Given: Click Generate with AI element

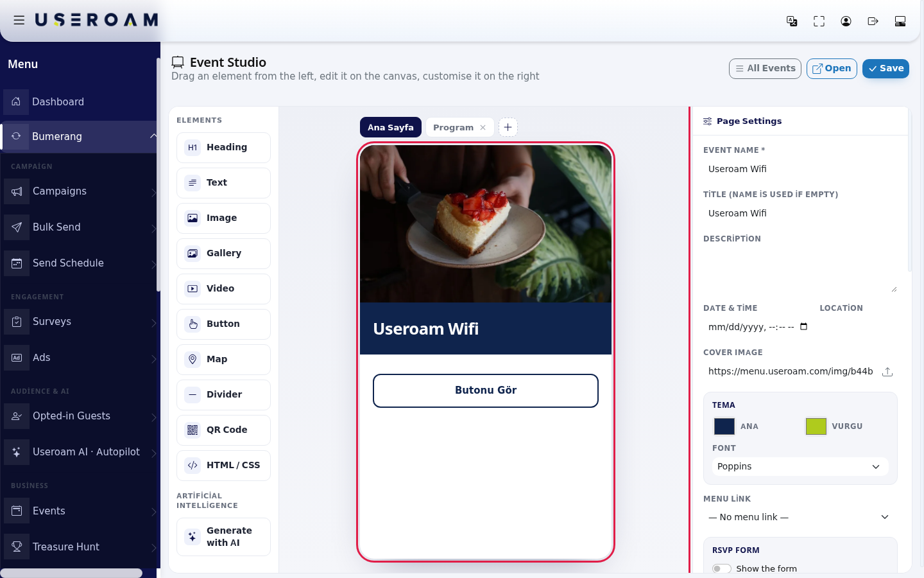Looking at the screenshot, I should 223,537.
